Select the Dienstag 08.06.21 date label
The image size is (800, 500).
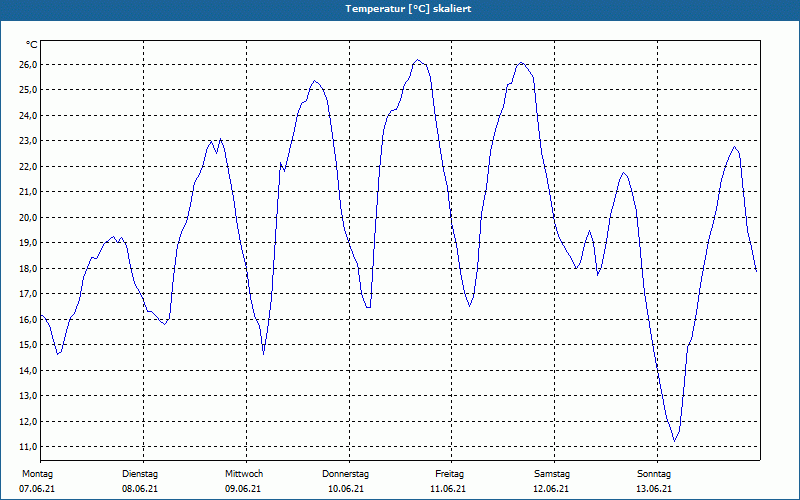point(140,481)
